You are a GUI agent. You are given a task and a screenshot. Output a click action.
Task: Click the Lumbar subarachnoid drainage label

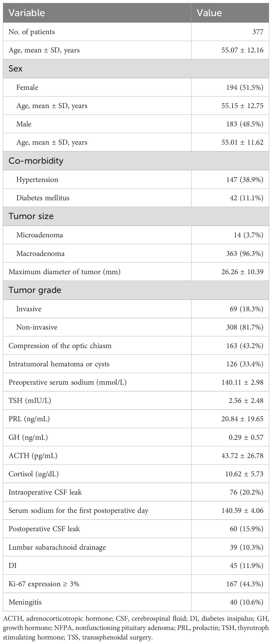(x=57, y=547)
